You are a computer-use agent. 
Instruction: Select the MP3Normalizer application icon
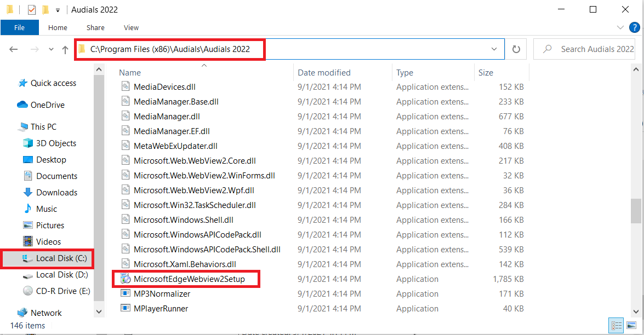click(126, 293)
